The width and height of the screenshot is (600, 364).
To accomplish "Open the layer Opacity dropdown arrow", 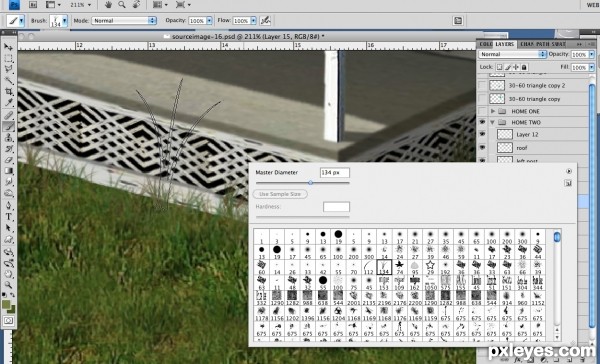I will click(x=592, y=54).
